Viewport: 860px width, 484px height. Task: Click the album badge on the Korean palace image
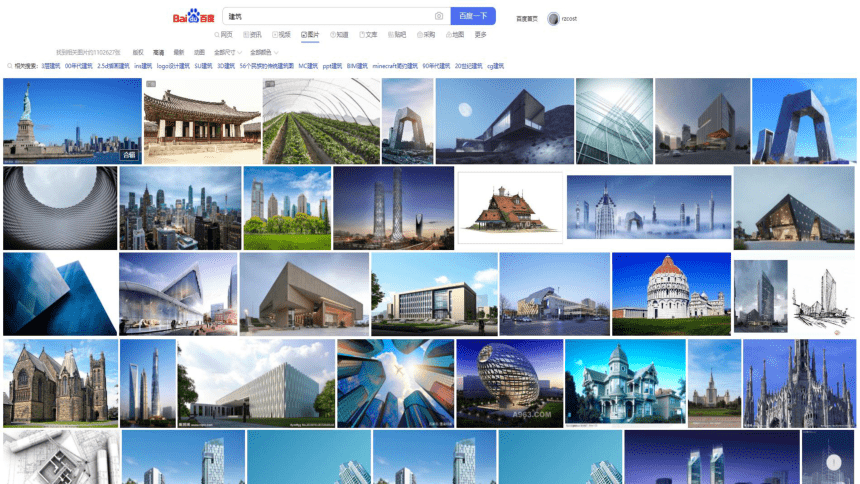click(x=151, y=84)
